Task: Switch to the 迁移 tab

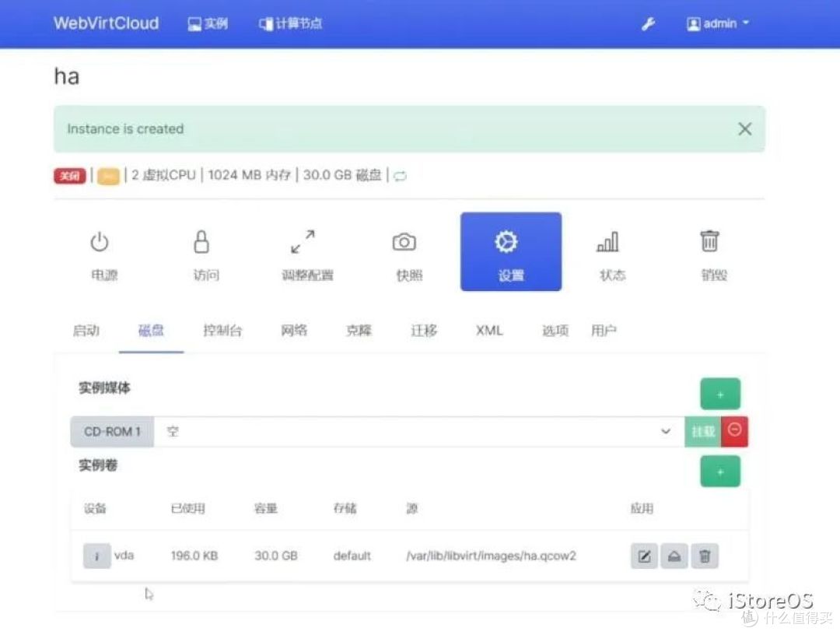Action: (x=425, y=331)
